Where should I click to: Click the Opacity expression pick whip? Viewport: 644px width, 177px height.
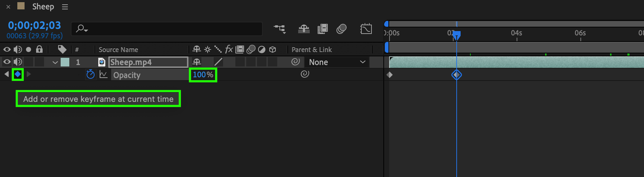click(305, 74)
